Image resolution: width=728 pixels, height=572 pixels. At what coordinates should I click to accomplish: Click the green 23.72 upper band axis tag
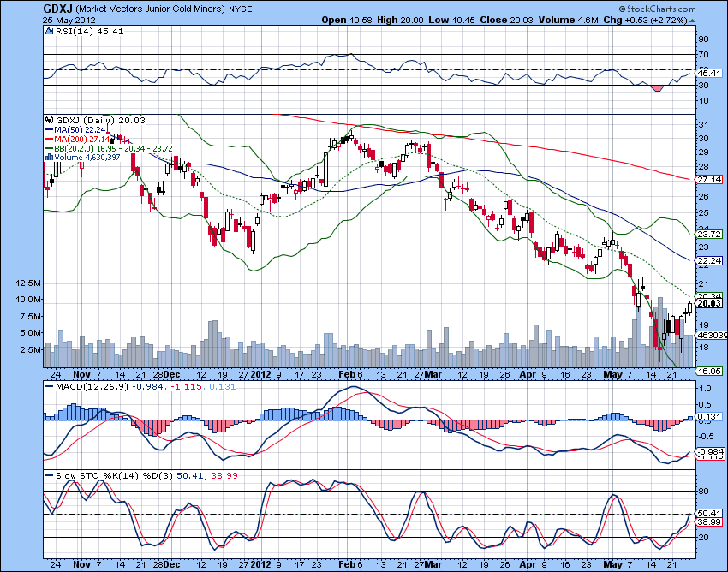(x=710, y=234)
